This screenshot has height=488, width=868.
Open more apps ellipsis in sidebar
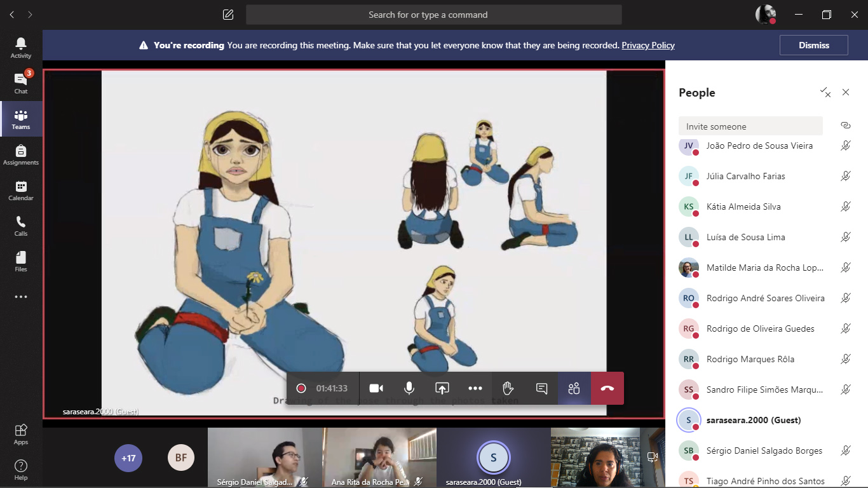coord(21,297)
